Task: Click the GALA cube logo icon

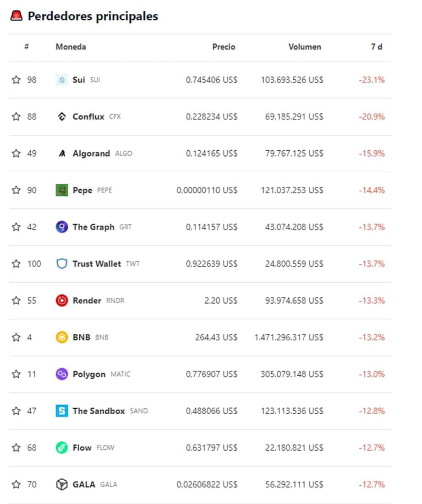Action: coord(62,484)
